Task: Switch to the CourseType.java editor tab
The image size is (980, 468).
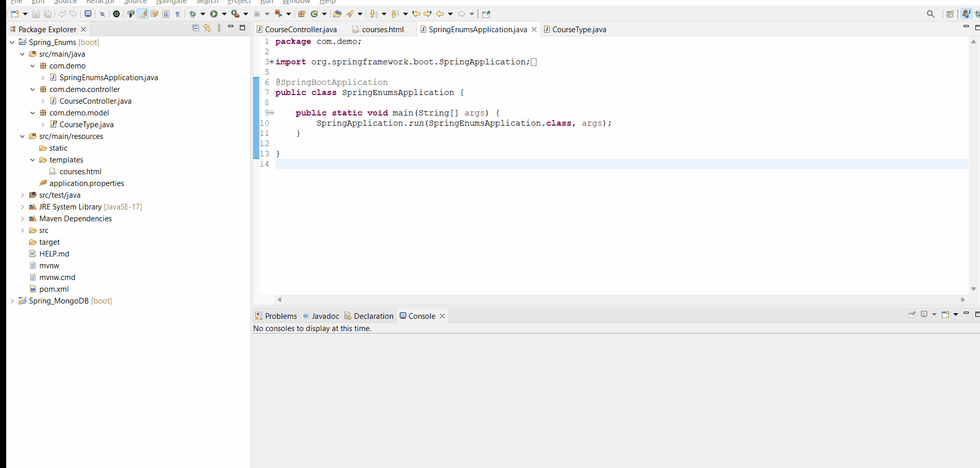Action: [579, 29]
